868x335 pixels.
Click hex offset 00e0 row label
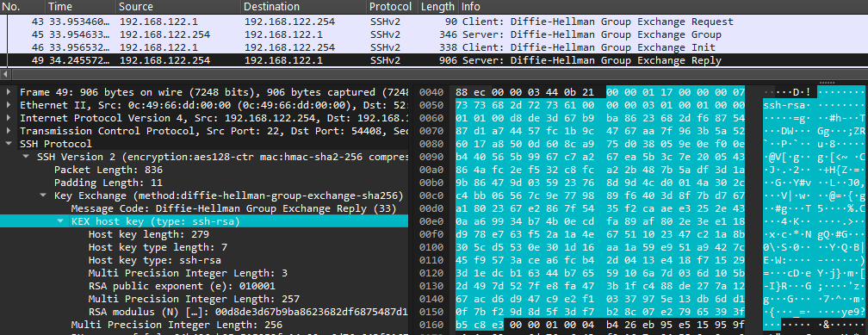point(431,221)
